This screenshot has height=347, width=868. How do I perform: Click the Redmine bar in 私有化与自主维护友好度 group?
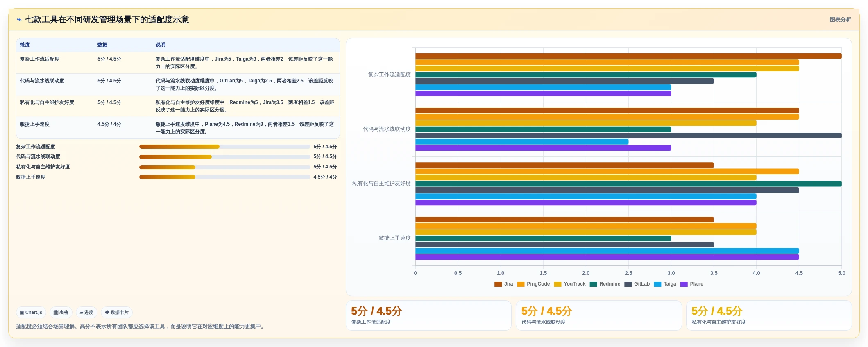click(x=628, y=184)
